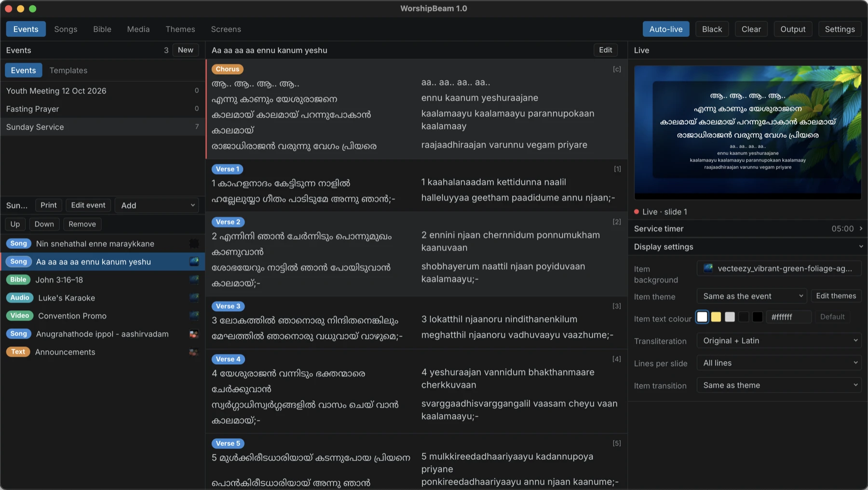Open the Add item dropdown
This screenshot has height=490, width=868.
[157, 205]
